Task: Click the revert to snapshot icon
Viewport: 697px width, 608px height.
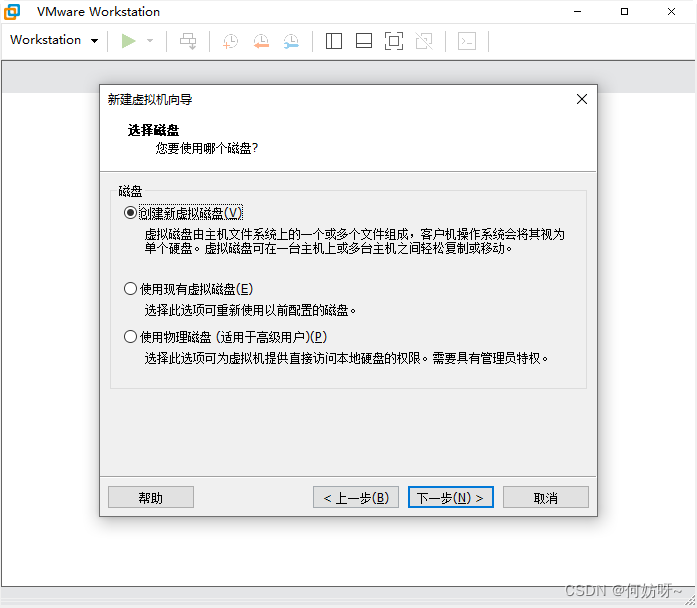Action: pos(261,41)
